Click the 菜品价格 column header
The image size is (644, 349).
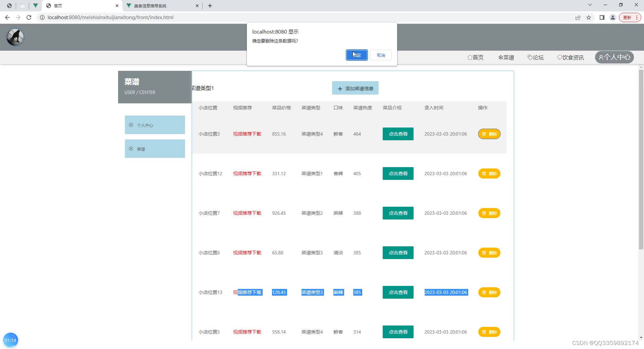(281, 108)
